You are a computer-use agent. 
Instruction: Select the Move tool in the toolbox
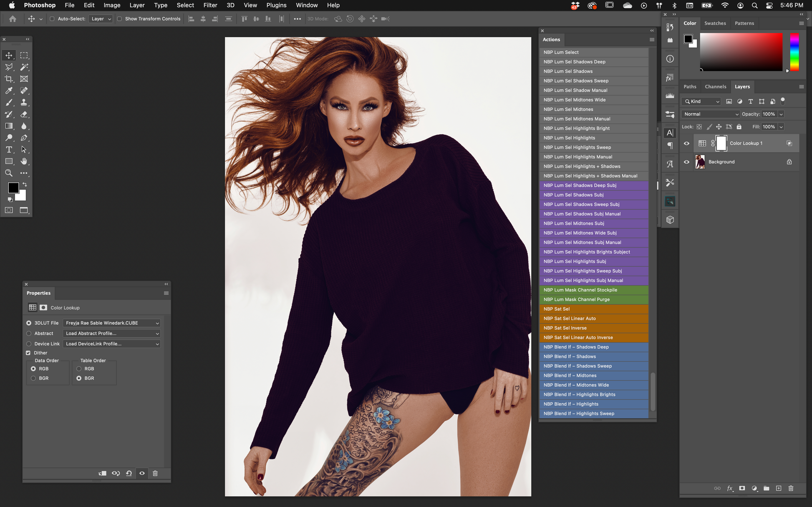pos(9,55)
